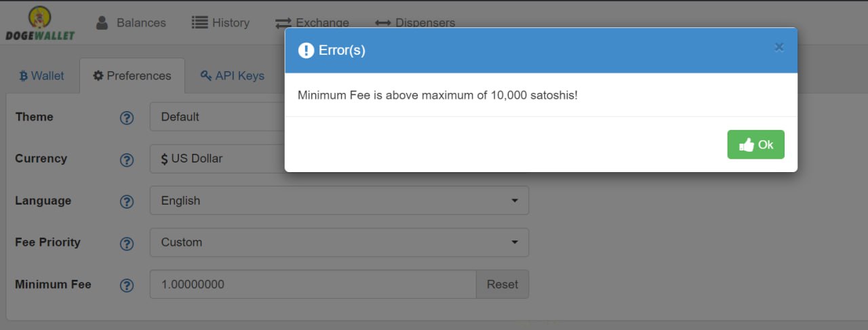Click the Reset button for Minimum Fee
868x330 pixels.
tap(502, 285)
